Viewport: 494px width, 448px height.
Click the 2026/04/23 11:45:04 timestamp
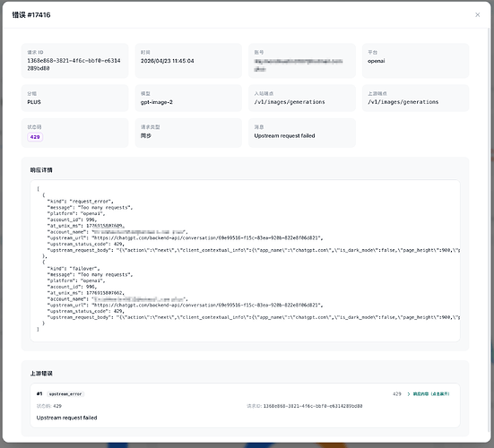point(168,61)
